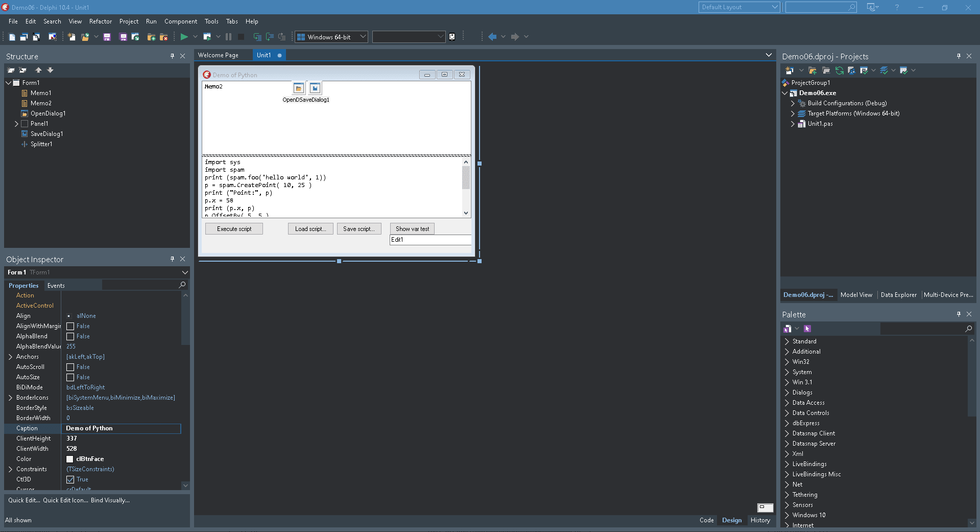Click the Run Without Debugging toolbar icon
The width and height of the screenshot is (980, 532).
(207, 37)
